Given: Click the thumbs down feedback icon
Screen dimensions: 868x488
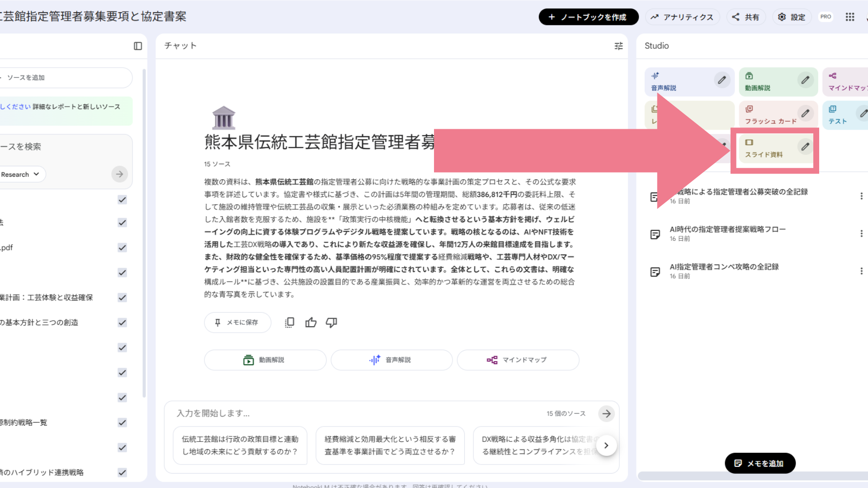Looking at the screenshot, I should [331, 323].
